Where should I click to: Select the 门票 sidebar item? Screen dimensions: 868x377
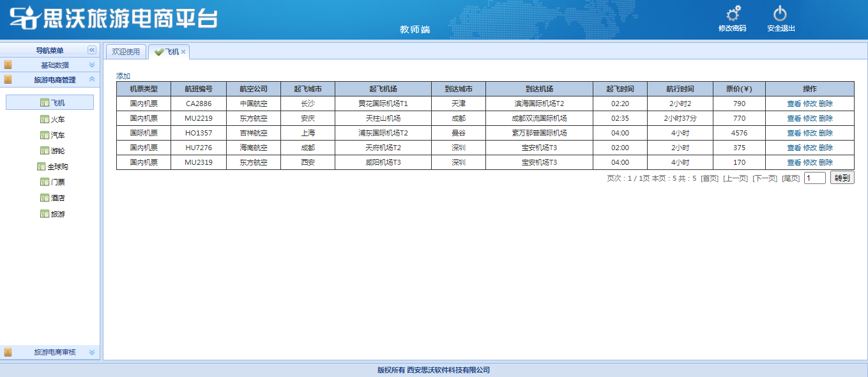click(x=57, y=182)
